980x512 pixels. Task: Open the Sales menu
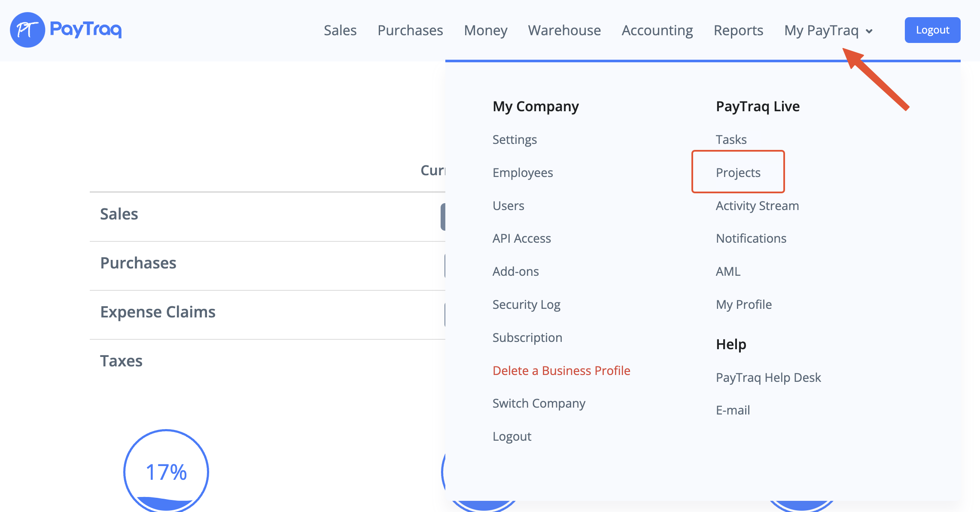pyautogui.click(x=340, y=30)
